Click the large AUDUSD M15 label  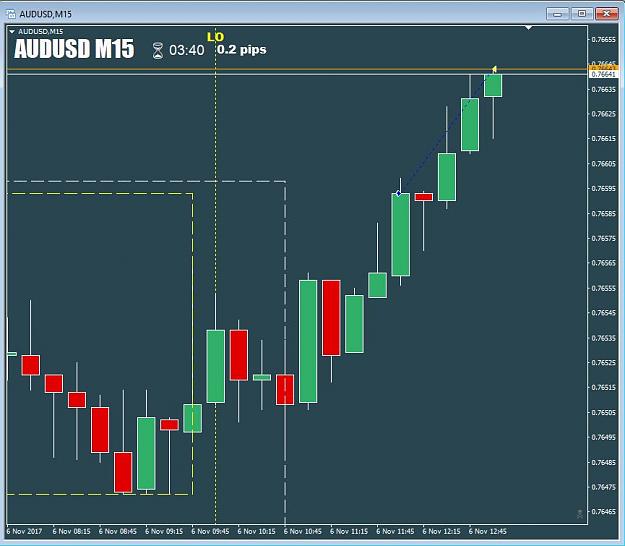click(x=74, y=49)
